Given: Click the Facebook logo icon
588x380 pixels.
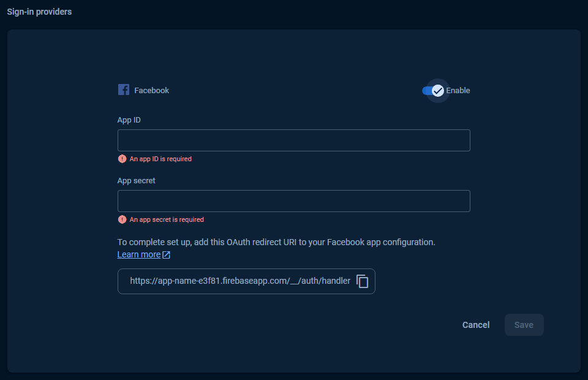Looking at the screenshot, I should point(124,89).
